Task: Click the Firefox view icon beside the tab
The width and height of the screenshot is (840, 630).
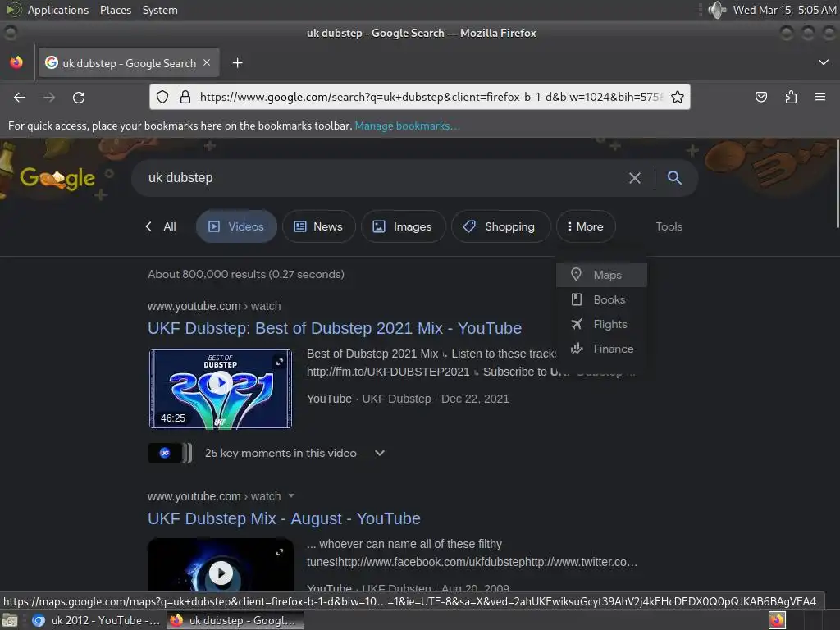Action: tap(16, 62)
